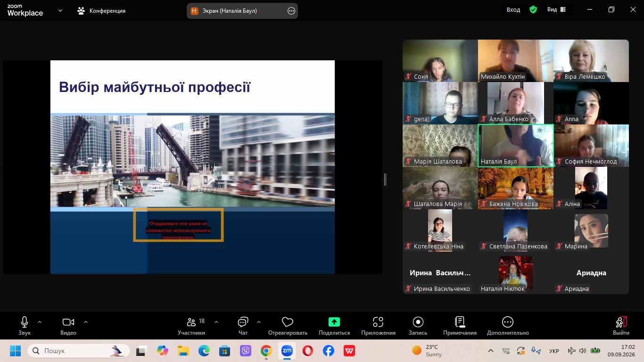This screenshot has height=362, width=644.
Task: Expand audio options arrow next to Звук
Action: point(40,322)
